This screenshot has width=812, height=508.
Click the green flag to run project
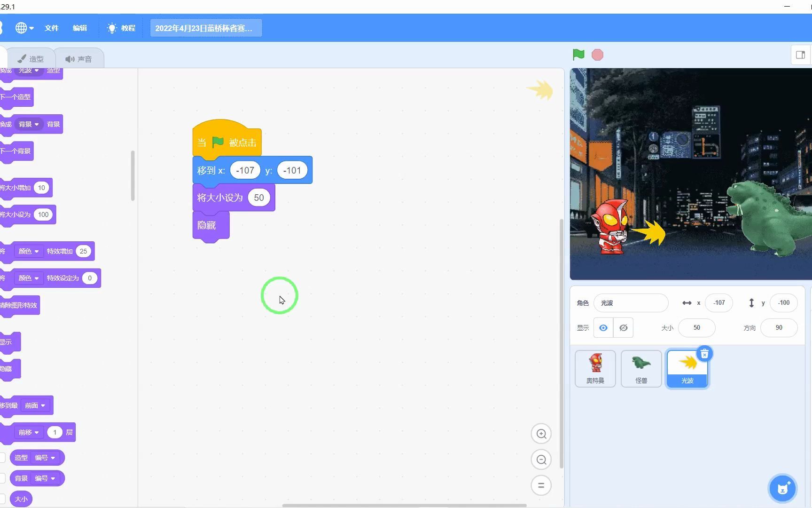click(x=578, y=55)
